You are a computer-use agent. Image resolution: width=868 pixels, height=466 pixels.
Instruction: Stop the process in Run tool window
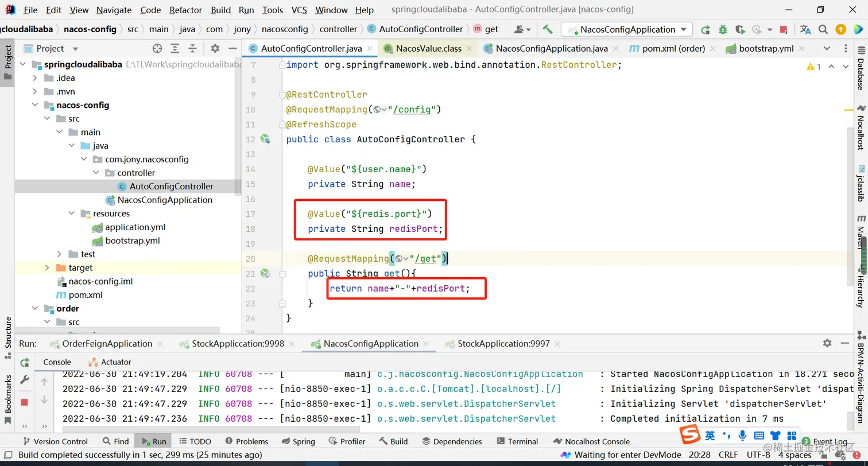point(24,402)
